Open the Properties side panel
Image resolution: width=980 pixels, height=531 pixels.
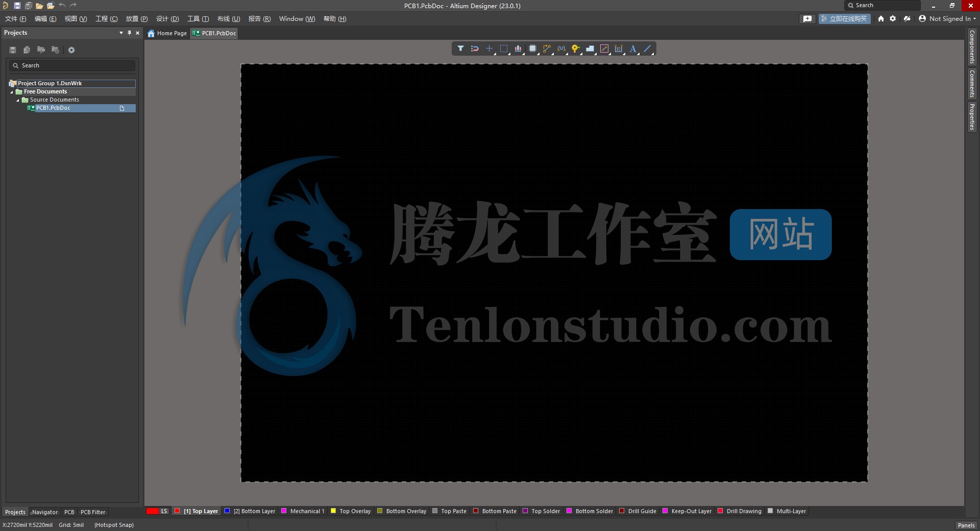tap(972, 117)
